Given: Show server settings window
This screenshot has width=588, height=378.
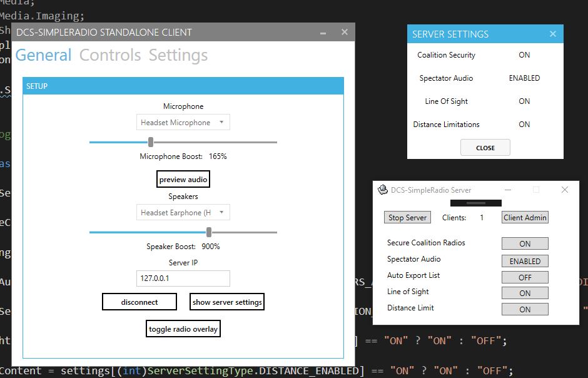Looking at the screenshot, I should (227, 302).
